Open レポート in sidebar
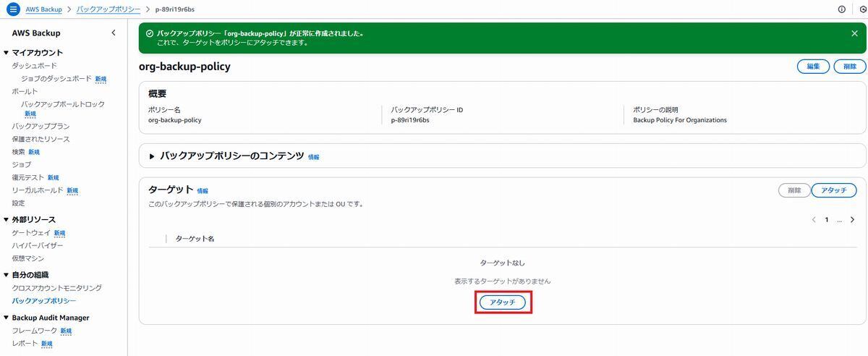The width and height of the screenshot is (868, 356). pyautogui.click(x=25, y=344)
